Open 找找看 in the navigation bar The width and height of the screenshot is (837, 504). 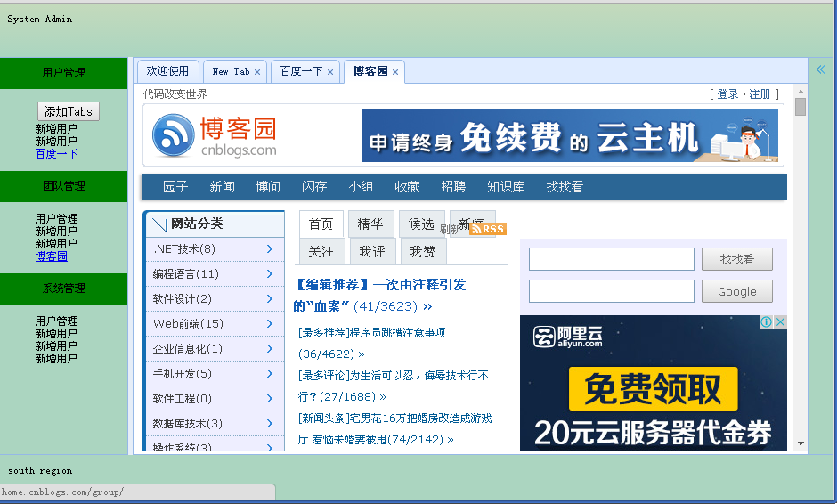[565, 187]
